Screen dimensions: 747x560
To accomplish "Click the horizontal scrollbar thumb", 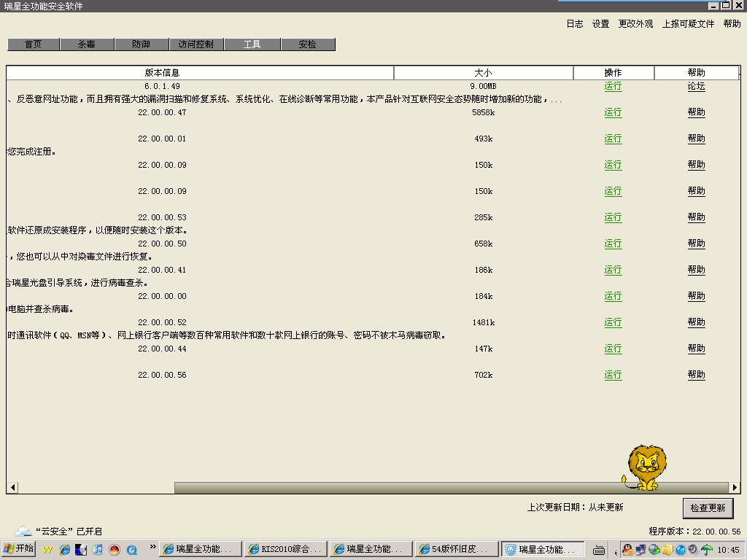I will 451,487.
